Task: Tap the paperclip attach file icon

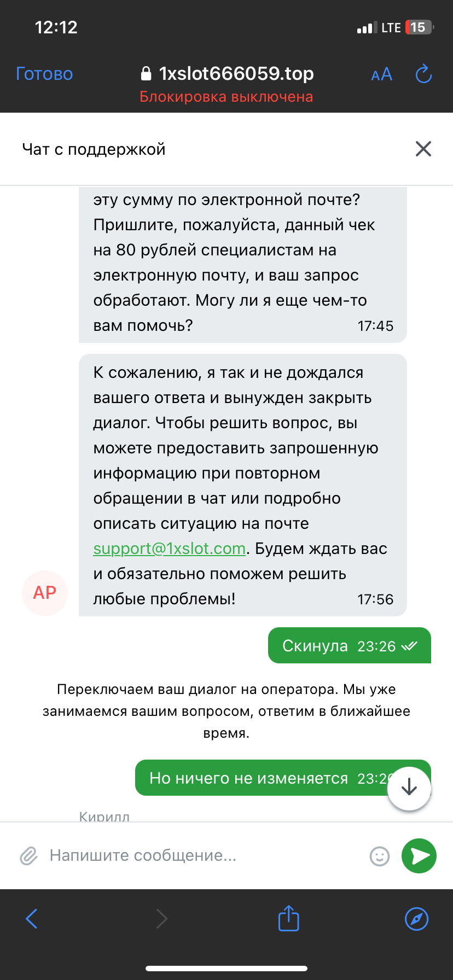Action: point(28,856)
